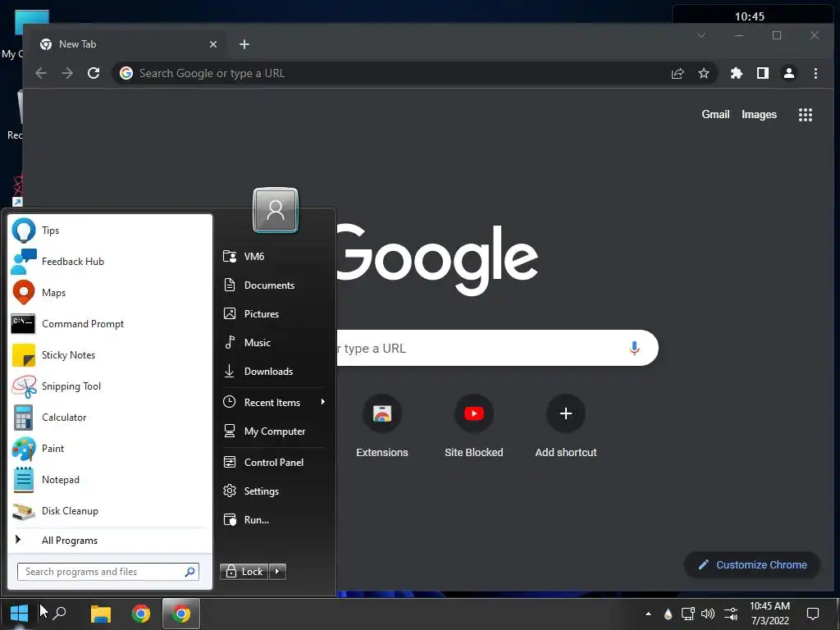The width and height of the screenshot is (840, 630).
Task: Click Customize Chrome button
Action: 752,564
